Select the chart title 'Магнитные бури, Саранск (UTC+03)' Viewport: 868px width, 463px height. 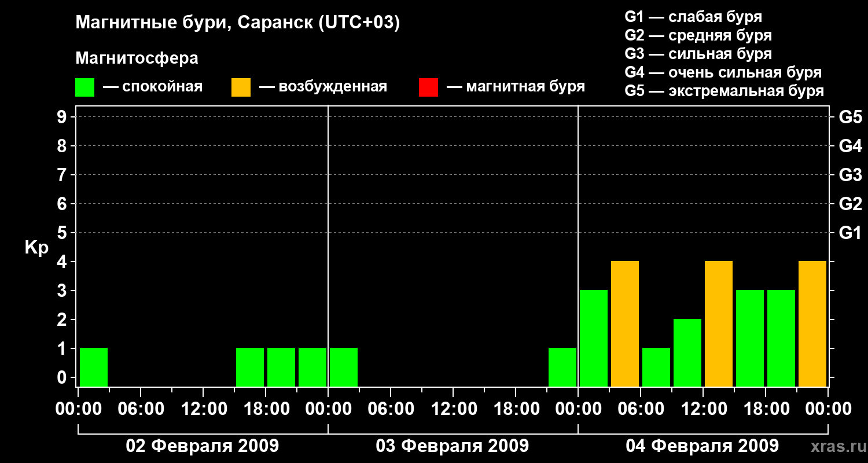coord(238,23)
